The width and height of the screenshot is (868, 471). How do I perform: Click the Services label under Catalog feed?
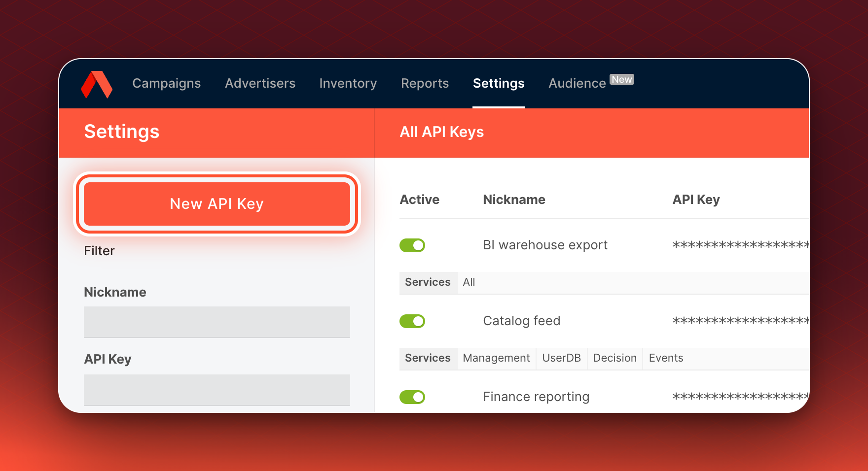click(x=428, y=358)
